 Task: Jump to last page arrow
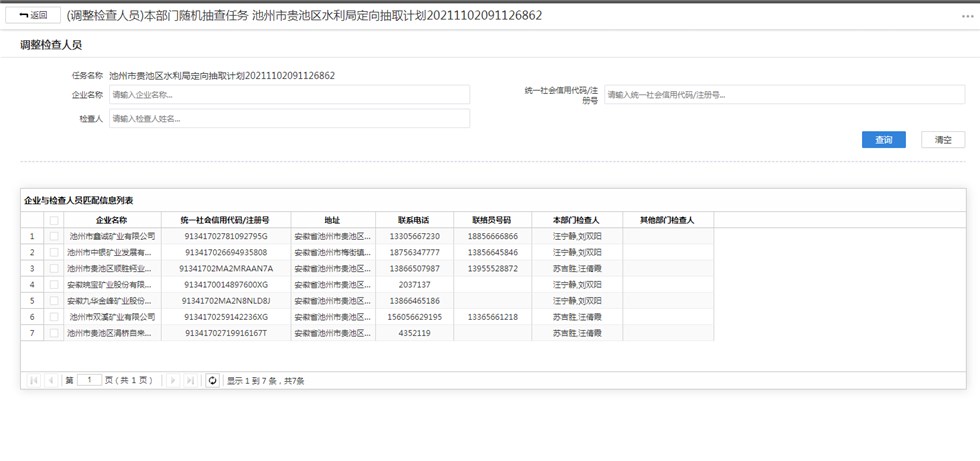point(190,380)
